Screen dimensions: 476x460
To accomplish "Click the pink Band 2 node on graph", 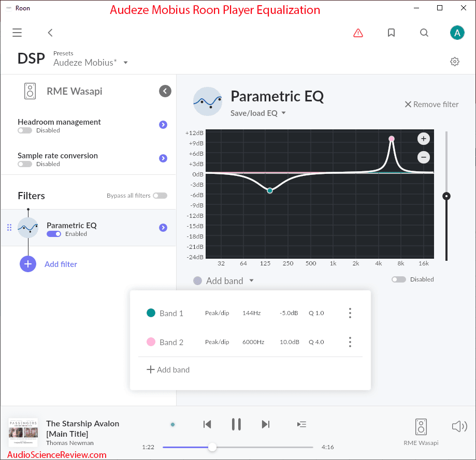I will click(391, 139).
